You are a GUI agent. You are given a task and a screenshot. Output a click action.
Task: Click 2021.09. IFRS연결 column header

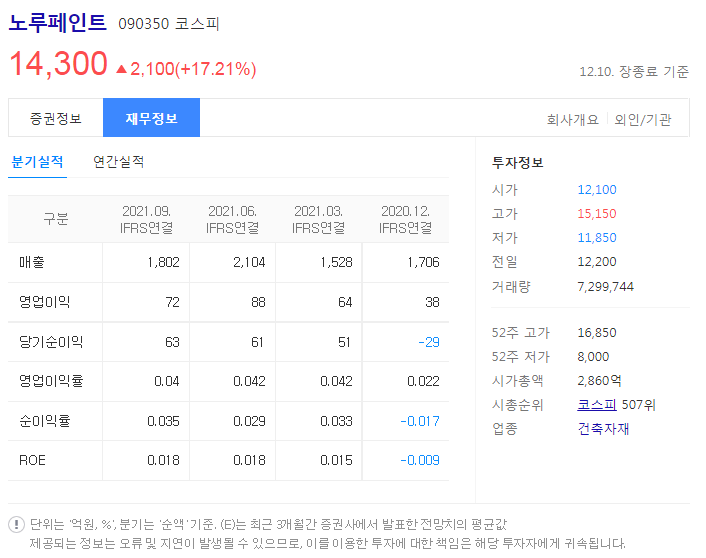pos(146,219)
